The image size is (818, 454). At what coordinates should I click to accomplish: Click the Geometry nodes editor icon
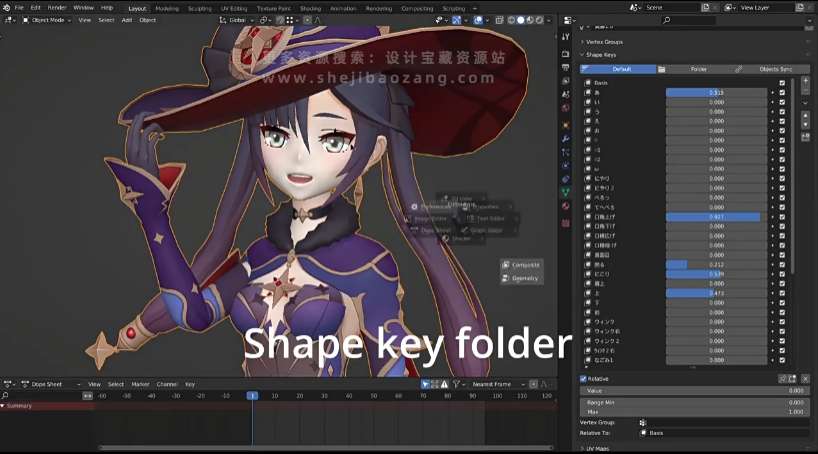coord(521,278)
